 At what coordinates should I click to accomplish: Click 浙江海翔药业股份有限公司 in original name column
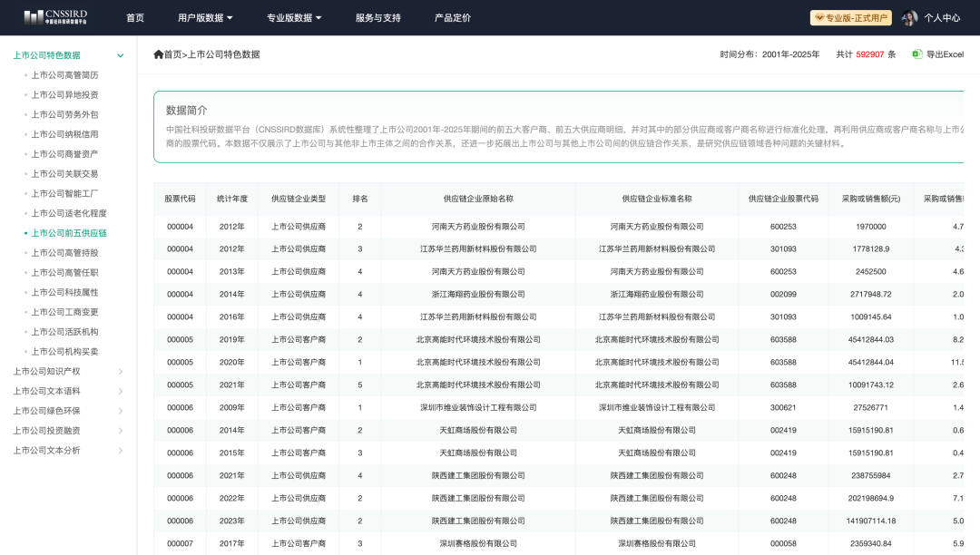[478, 294]
